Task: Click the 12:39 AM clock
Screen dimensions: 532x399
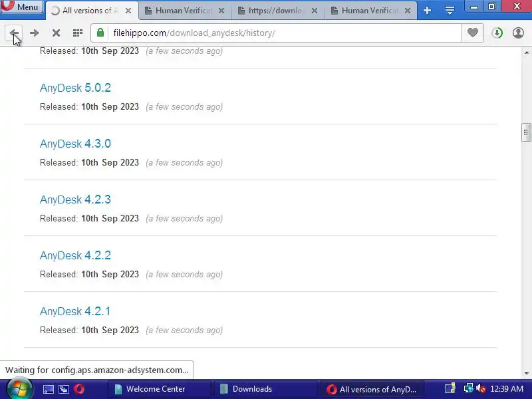Action: (x=507, y=389)
